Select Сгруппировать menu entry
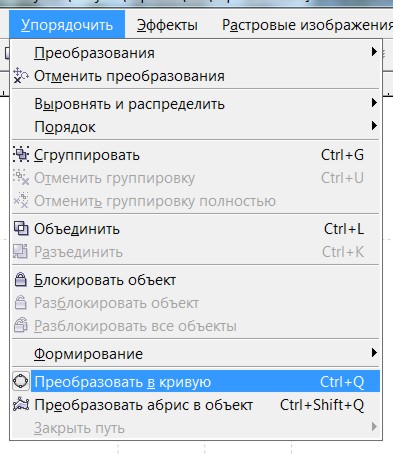The height and width of the screenshot is (454, 393). tap(196, 155)
